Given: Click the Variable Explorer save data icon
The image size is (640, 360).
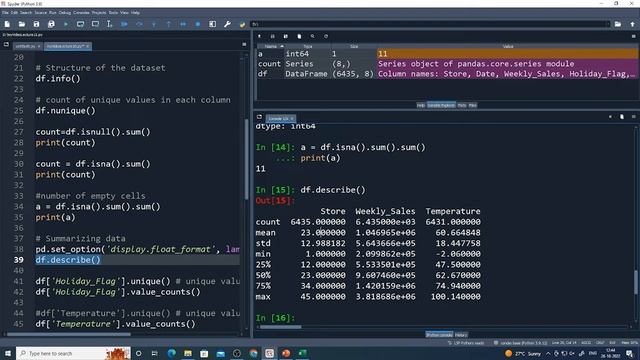Looking at the screenshot, I should pos(273,36).
